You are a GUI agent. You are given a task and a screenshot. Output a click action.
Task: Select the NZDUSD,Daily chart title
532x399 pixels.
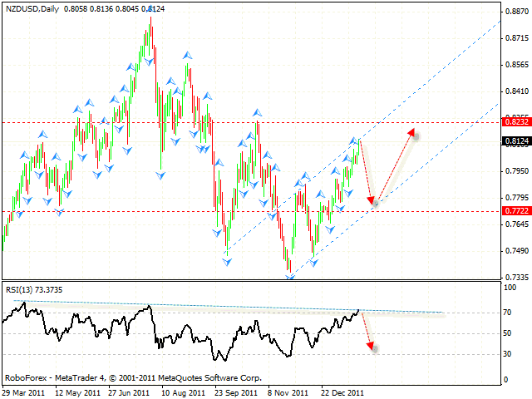click(x=31, y=8)
